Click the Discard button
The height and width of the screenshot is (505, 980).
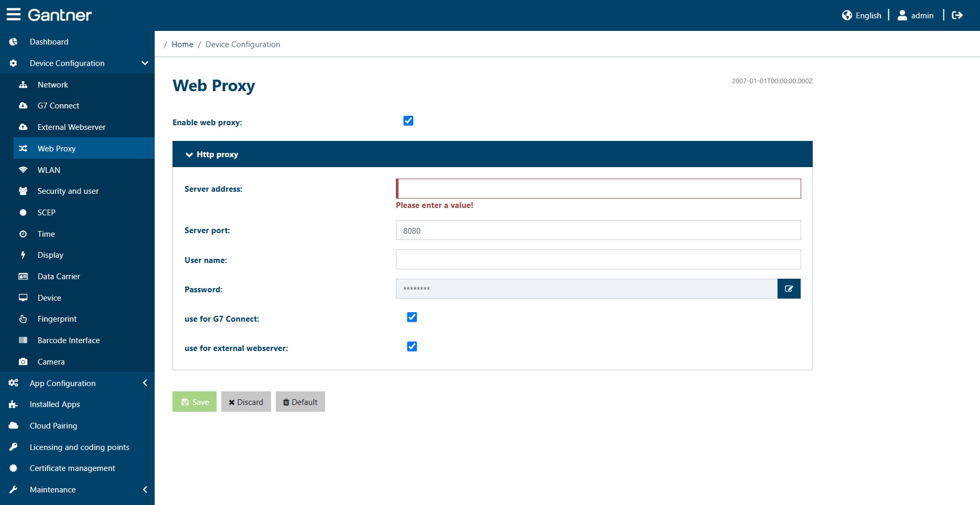pos(246,402)
